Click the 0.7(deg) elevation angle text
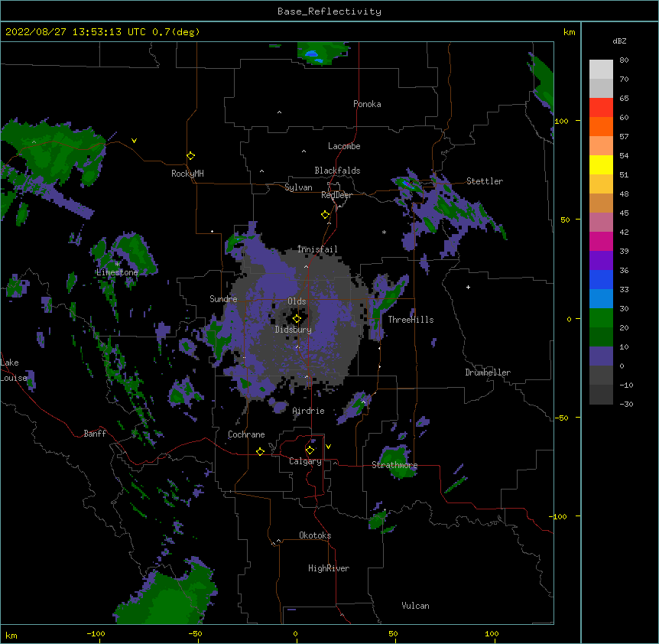The height and width of the screenshot is (644, 659). tap(176, 32)
